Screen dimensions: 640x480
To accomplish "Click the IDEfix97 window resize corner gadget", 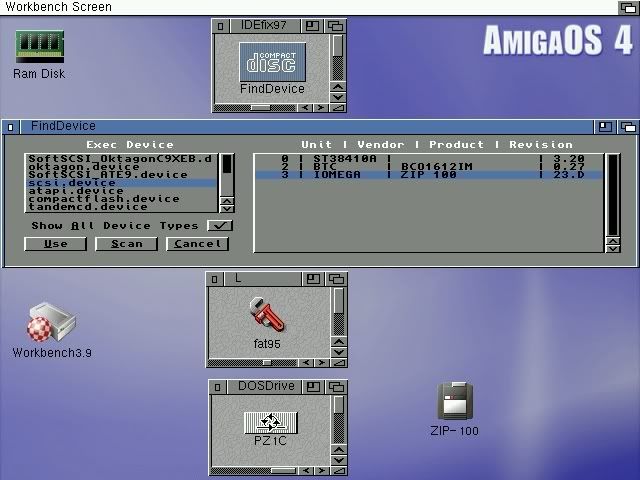I will pos(338,108).
